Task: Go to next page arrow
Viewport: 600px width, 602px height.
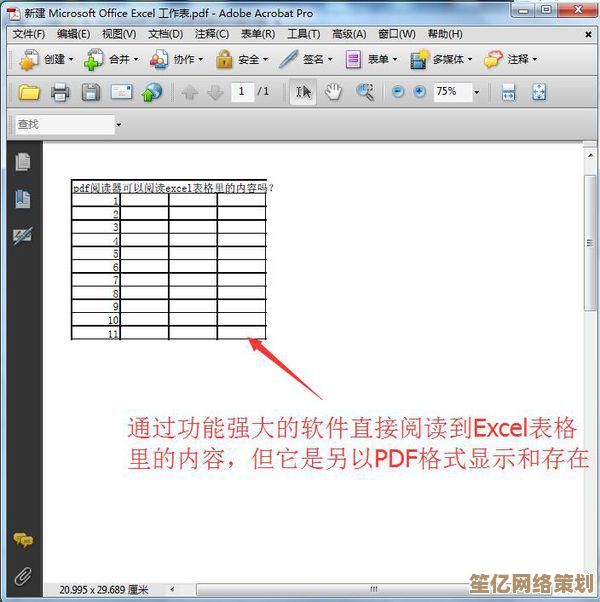Action: tap(215, 93)
